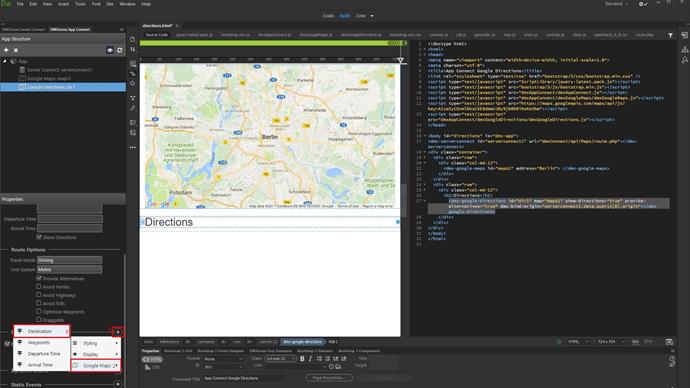Select Destination in the popup menu
Image resolution: width=690 pixels, height=388 pixels.
click(x=42, y=331)
